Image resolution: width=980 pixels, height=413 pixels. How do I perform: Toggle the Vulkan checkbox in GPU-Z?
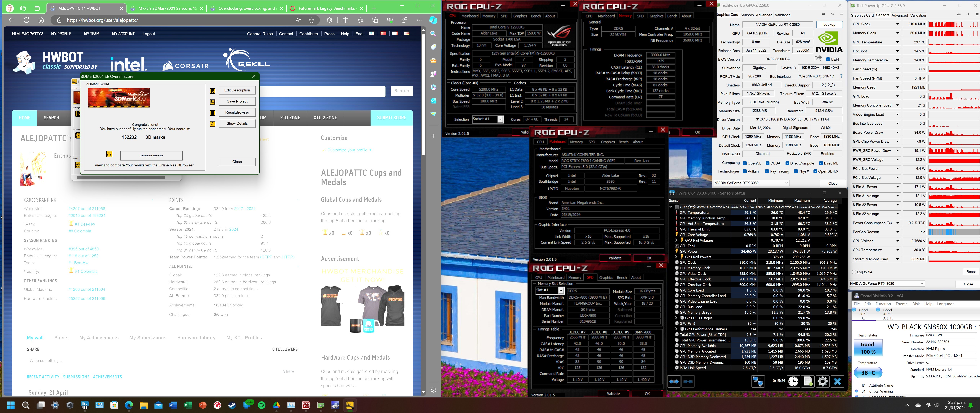click(745, 171)
